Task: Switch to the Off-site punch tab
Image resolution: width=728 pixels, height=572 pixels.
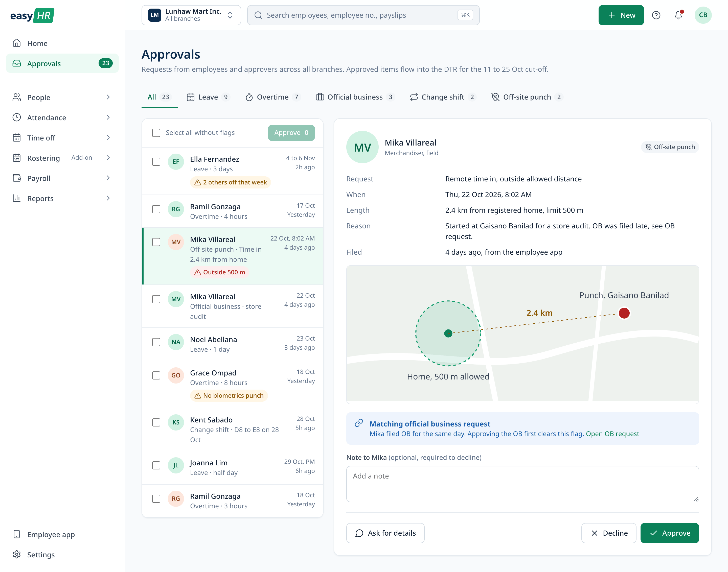Action: (527, 97)
